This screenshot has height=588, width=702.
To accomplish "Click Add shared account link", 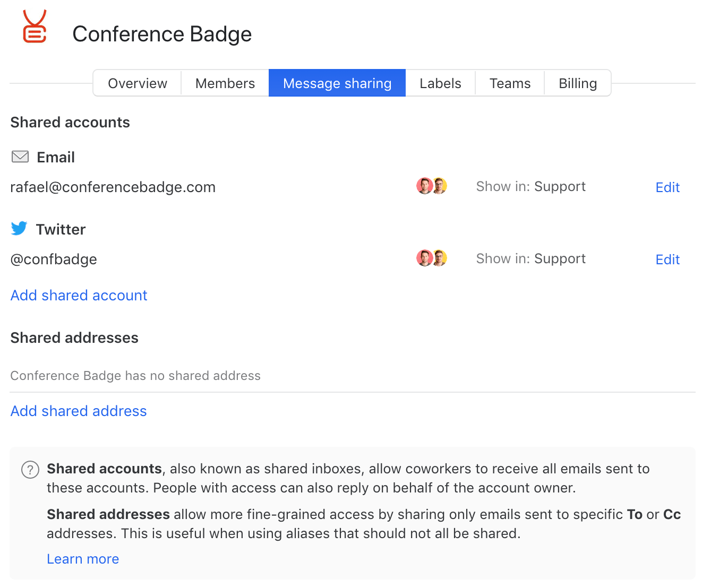I will coord(79,295).
